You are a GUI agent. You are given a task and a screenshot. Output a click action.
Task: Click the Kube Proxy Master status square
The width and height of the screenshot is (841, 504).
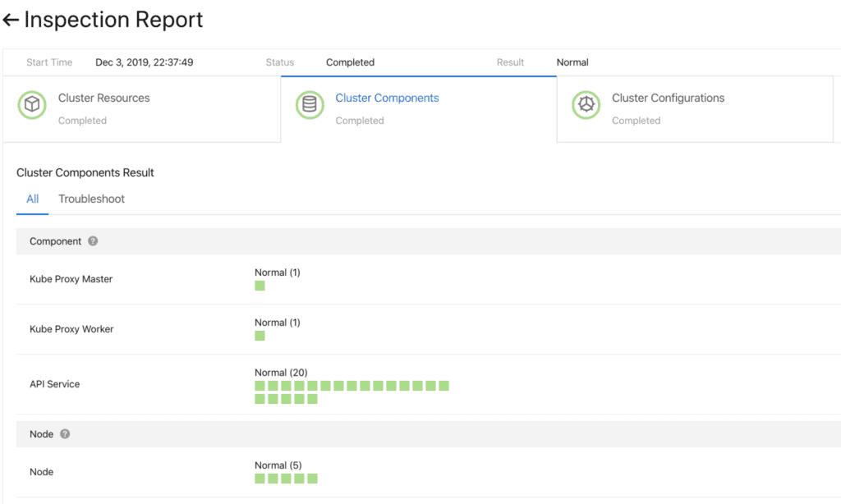pos(260,286)
